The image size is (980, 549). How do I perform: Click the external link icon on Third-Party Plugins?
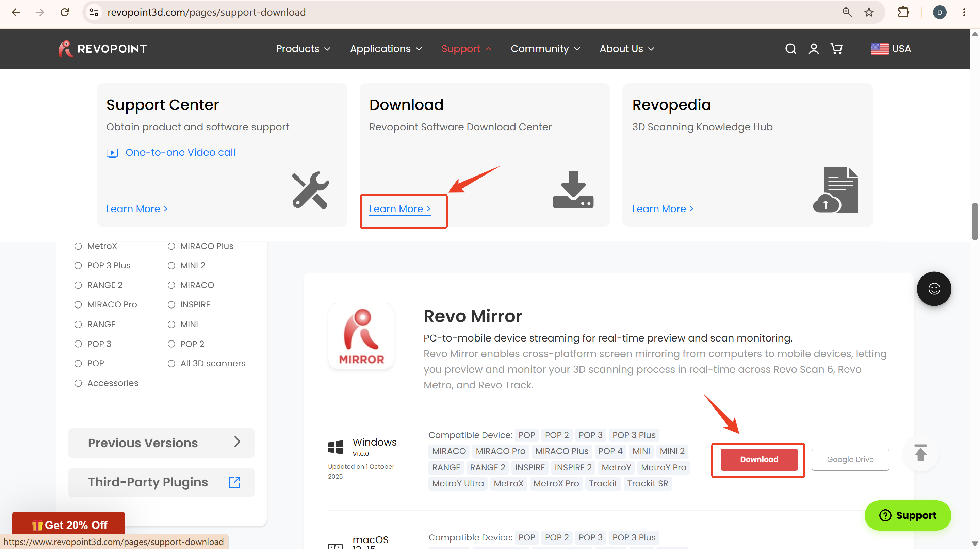[x=234, y=482]
